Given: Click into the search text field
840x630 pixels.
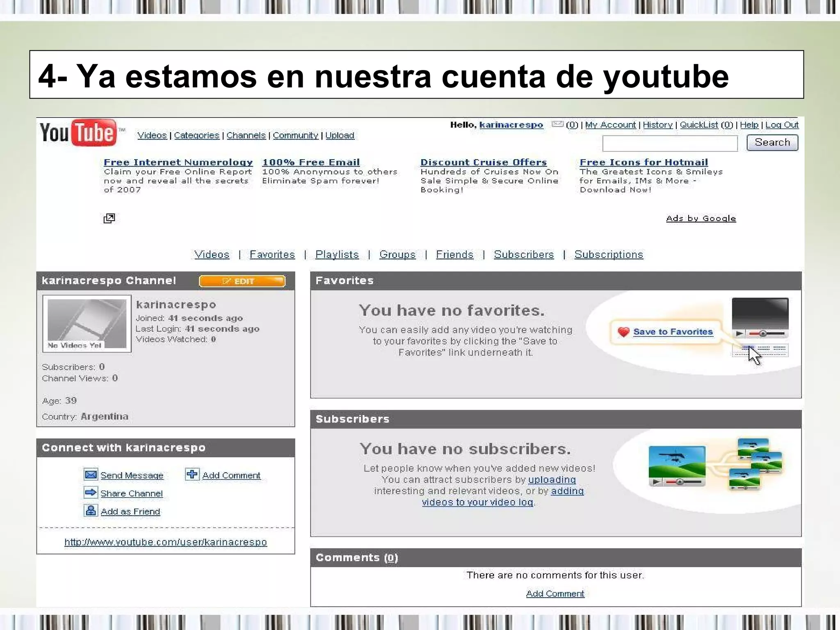Looking at the screenshot, I should (x=670, y=144).
